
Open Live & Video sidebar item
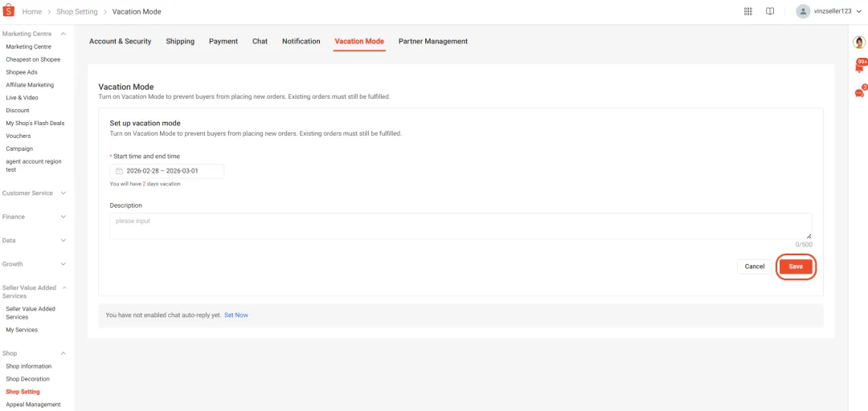click(23, 98)
